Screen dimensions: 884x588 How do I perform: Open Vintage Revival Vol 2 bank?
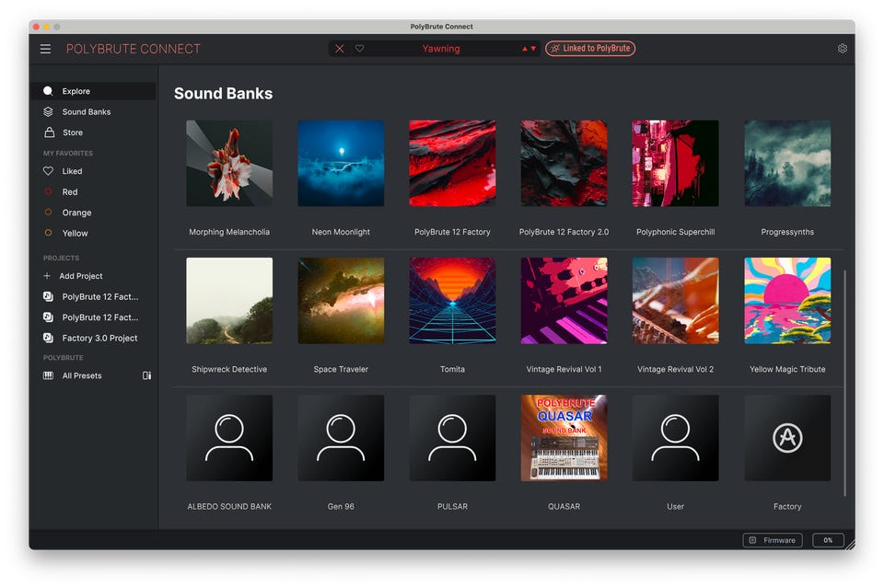(675, 301)
